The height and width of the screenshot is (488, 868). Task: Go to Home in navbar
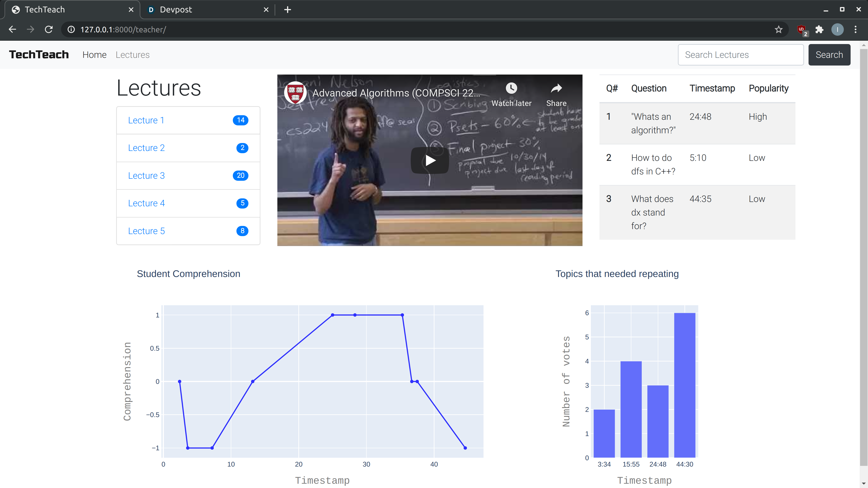pos(94,55)
